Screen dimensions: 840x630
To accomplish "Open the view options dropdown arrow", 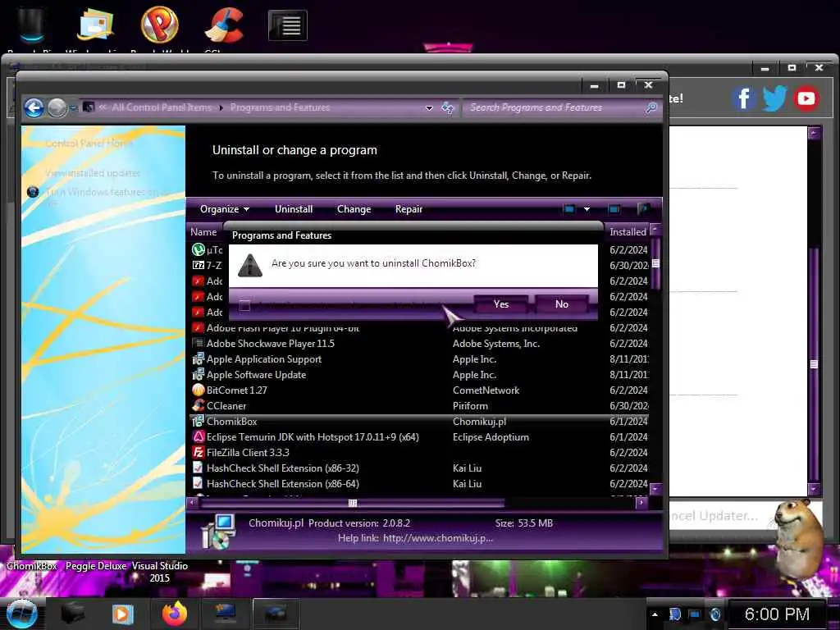I will click(587, 209).
